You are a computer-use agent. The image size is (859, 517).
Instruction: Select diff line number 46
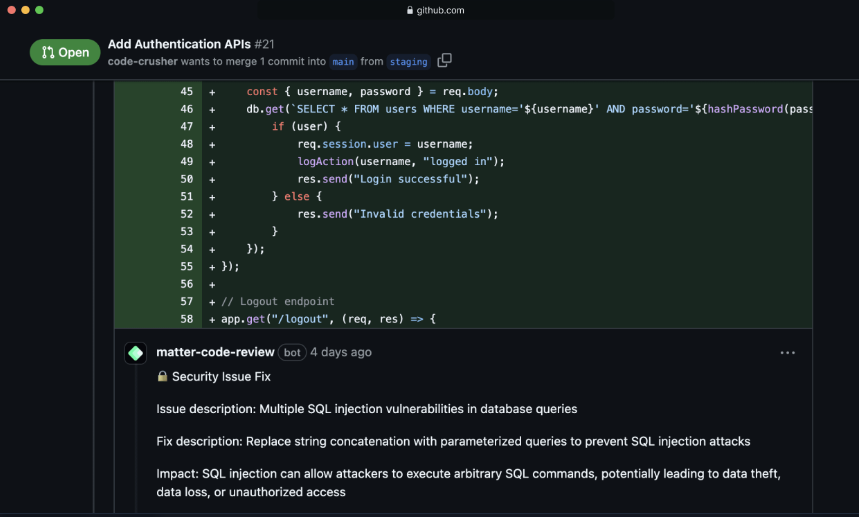(187, 109)
